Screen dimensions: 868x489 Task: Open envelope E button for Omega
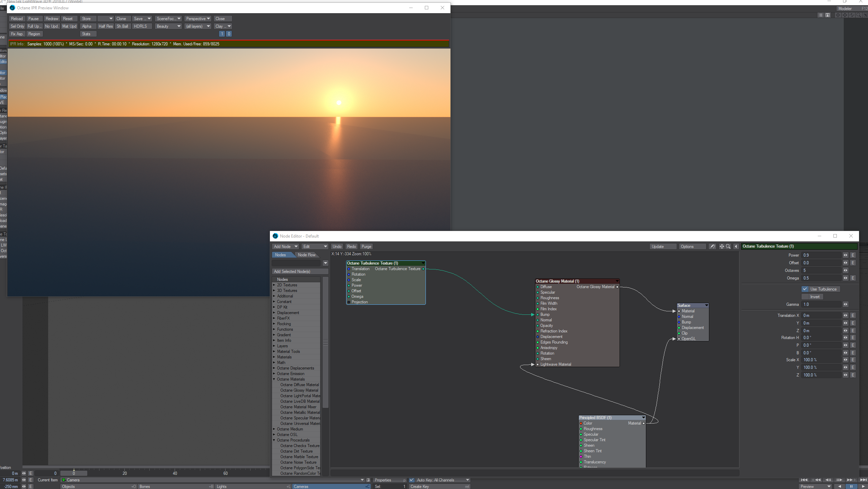853,278
